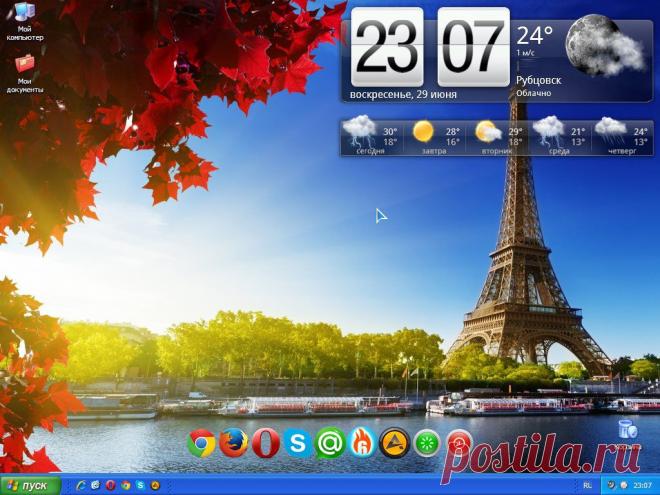Click Skype icon in quick launch bar

coord(140,486)
